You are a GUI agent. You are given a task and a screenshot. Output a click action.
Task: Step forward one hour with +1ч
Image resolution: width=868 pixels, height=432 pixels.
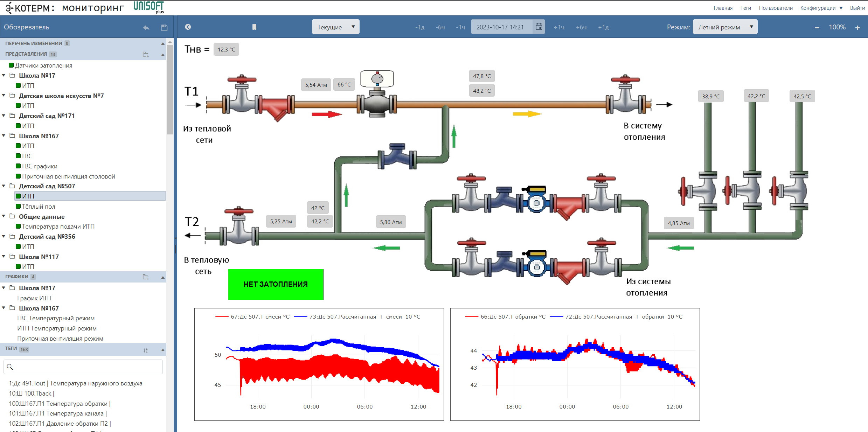tap(559, 27)
